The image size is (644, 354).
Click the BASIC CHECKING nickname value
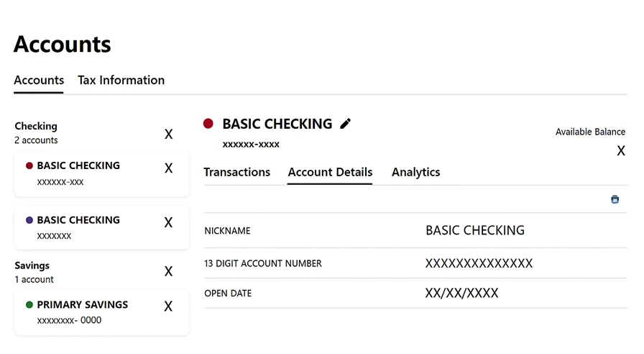pyautogui.click(x=475, y=231)
